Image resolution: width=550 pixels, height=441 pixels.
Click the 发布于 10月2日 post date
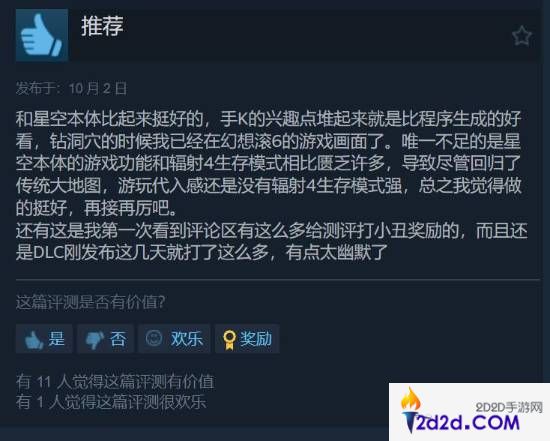[71, 88]
